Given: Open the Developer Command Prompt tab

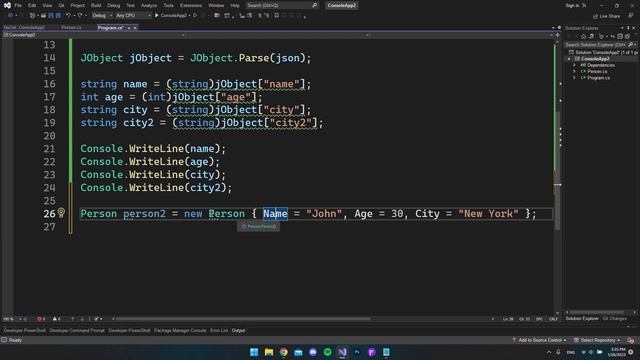Looking at the screenshot, I should (x=77, y=331).
